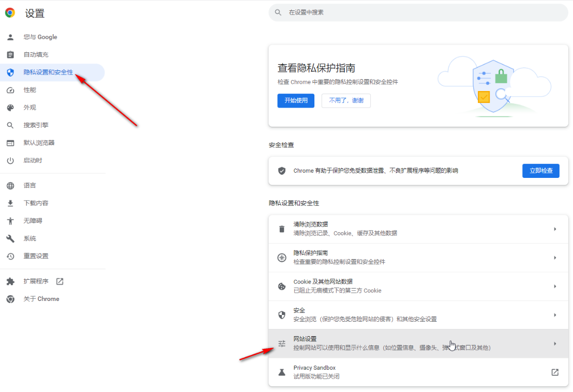The image size is (573, 392).
Task: Click the Chrome logo icon
Action: pyautogui.click(x=10, y=13)
